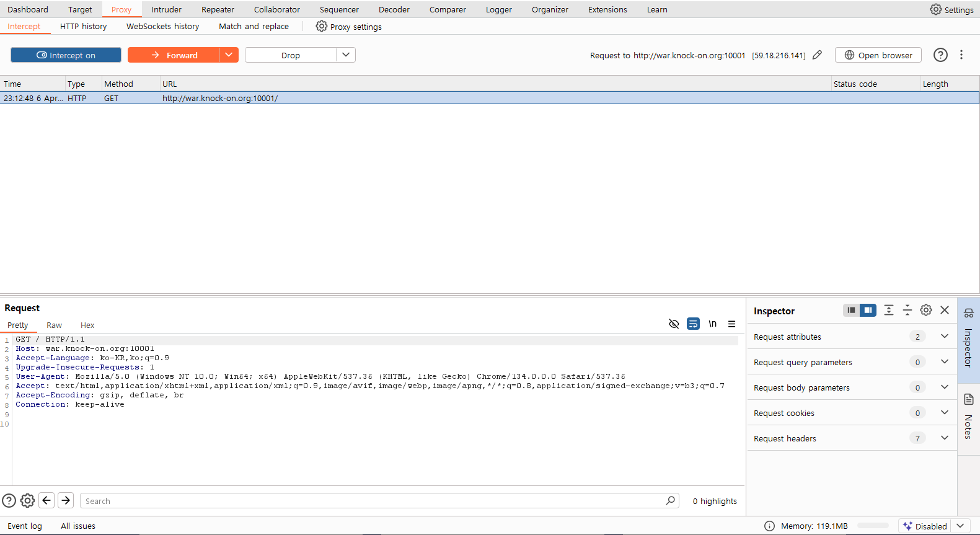Image resolution: width=980 pixels, height=535 pixels.
Task: Select the Inspector side tab icon
Action: (x=969, y=313)
